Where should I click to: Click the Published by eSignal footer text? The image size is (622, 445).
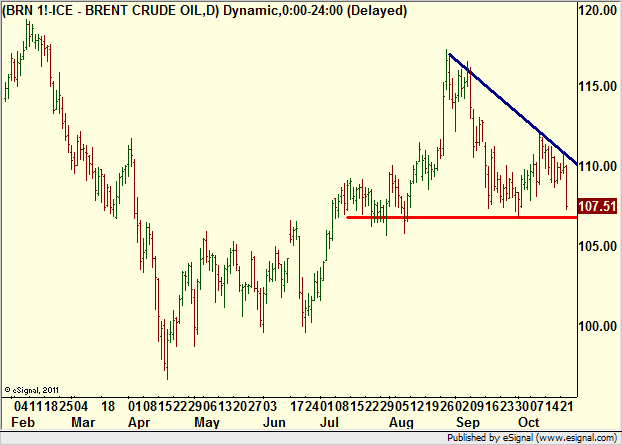click(532, 438)
